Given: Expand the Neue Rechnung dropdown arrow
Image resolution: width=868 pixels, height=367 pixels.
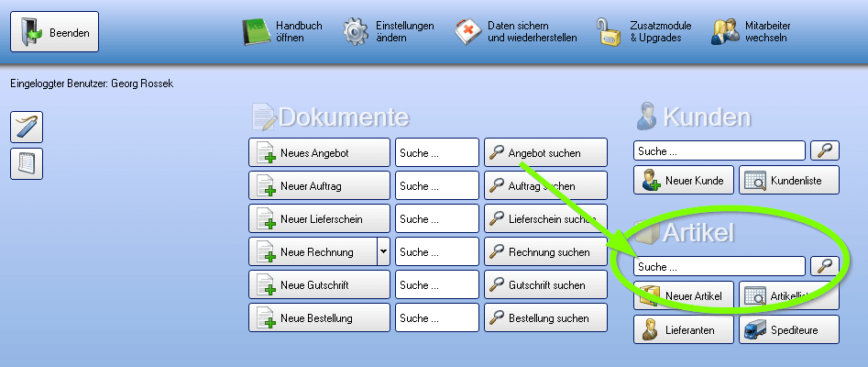Looking at the screenshot, I should [x=384, y=251].
